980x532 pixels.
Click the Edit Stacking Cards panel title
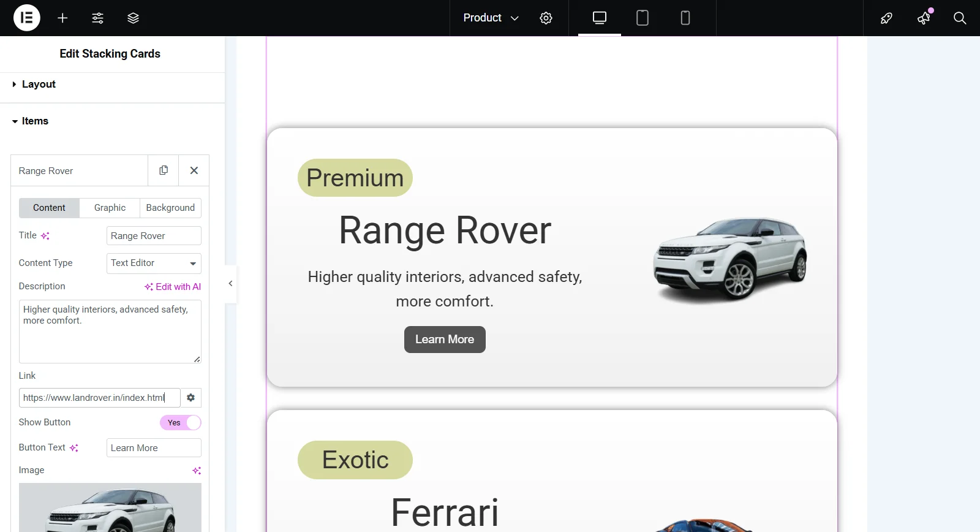[x=110, y=54]
